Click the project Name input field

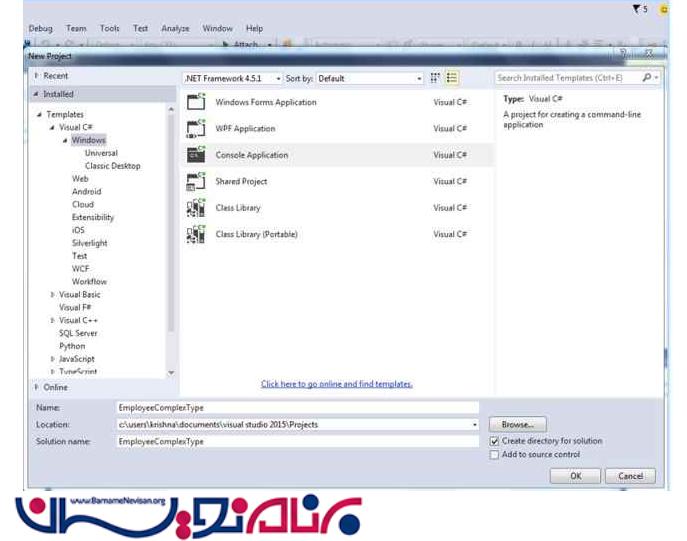pyautogui.click(x=297, y=408)
